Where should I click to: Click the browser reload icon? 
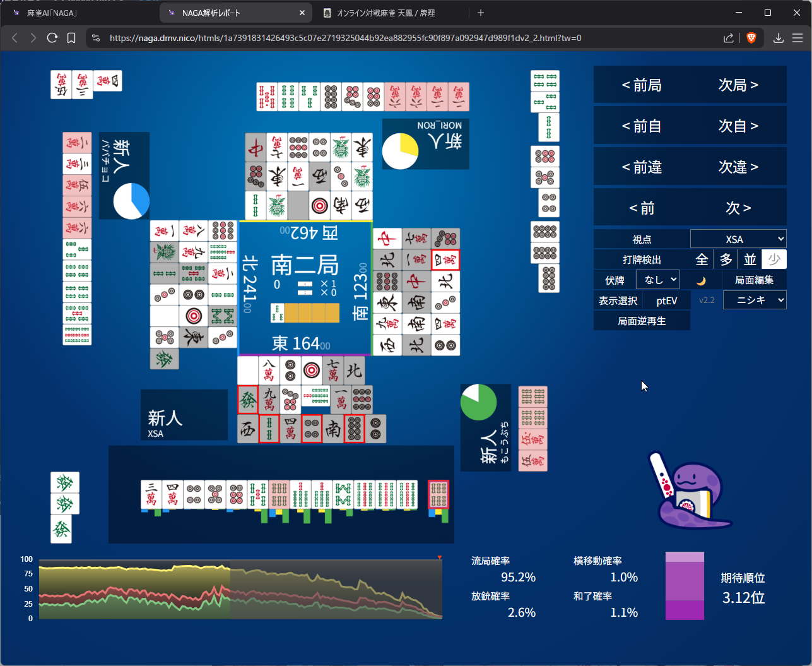[52, 38]
